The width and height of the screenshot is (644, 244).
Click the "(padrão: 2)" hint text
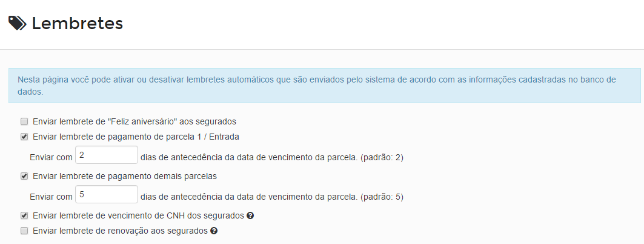382,158
